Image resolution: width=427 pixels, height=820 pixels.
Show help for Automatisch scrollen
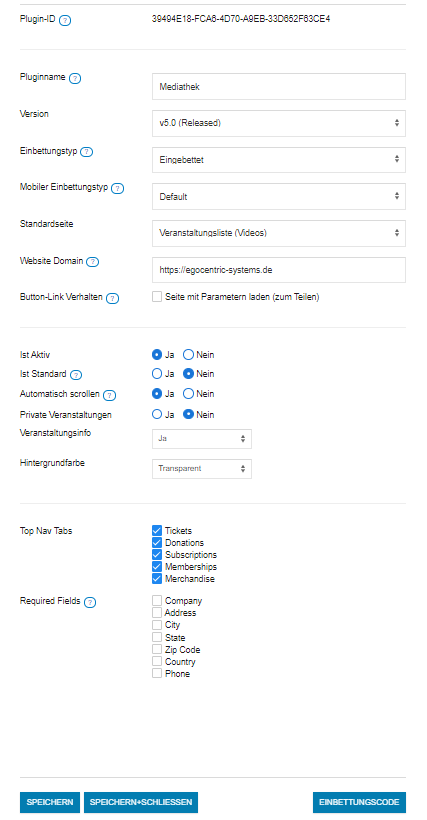point(109,395)
